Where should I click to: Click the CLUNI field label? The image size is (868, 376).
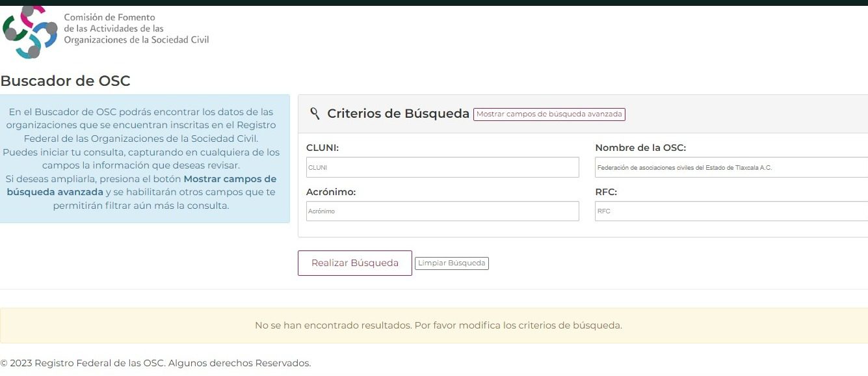(x=321, y=148)
